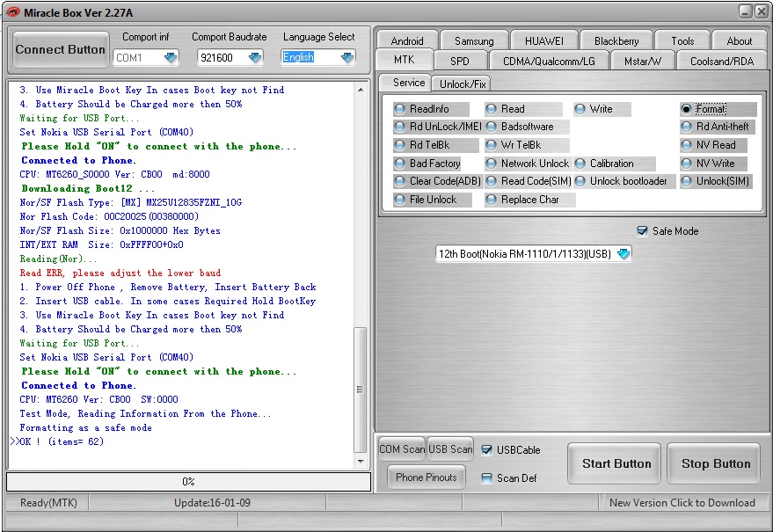This screenshot has height=532, width=773.
Task: Click the 'Formatting as a safe mode' line
Action: (x=86, y=428)
